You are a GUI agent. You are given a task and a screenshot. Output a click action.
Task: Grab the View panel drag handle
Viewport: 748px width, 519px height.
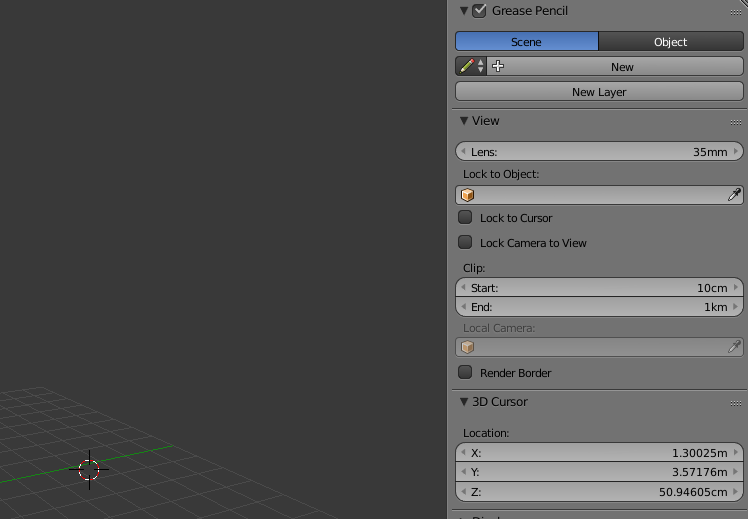point(736,123)
